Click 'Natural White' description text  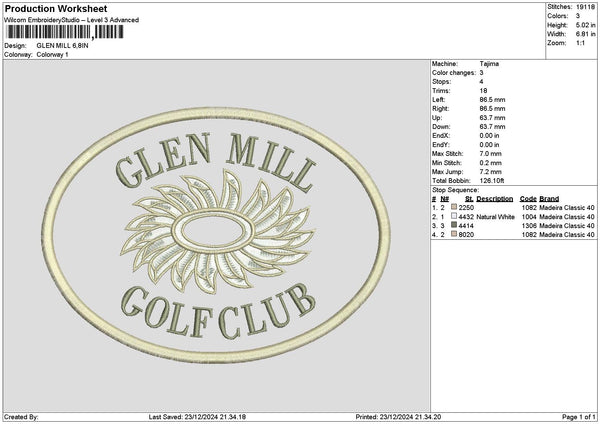496,217
